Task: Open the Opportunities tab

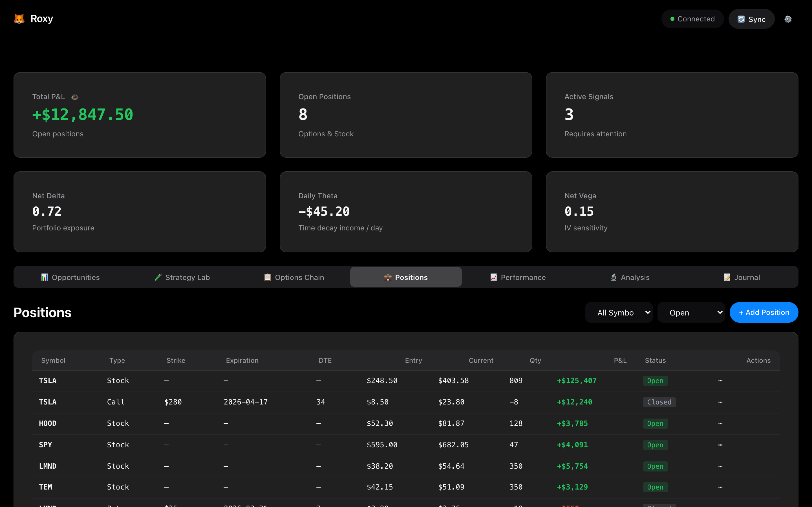Action: click(70, 277)
